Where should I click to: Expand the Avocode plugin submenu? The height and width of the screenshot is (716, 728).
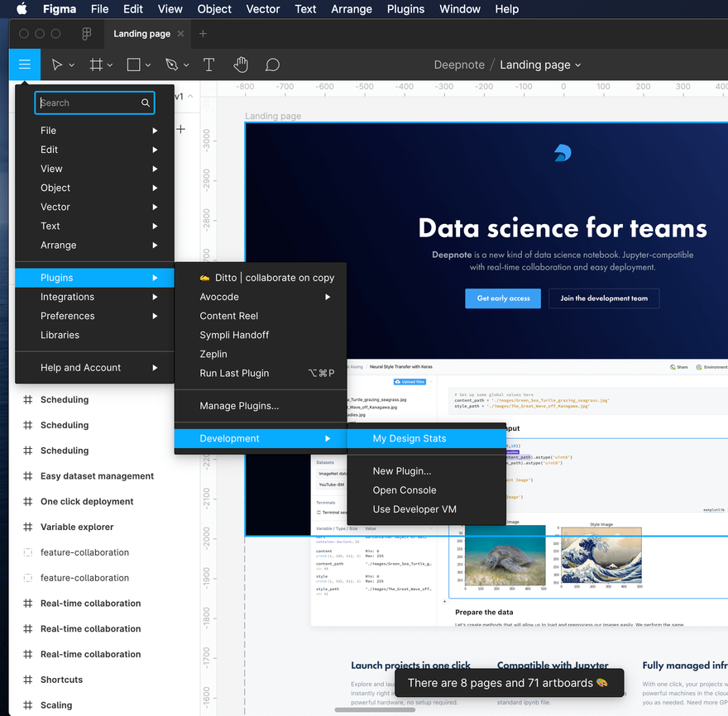(x=261, y=297)
